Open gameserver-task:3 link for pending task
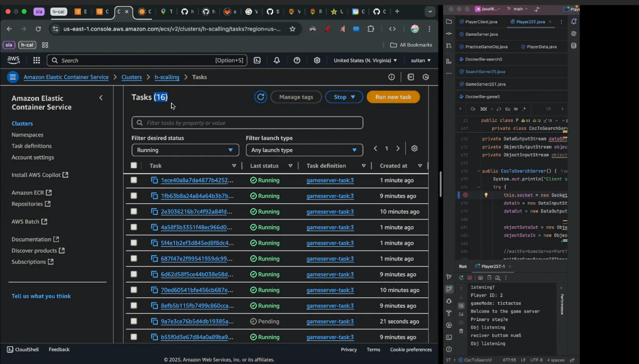Image resolution: width=639 pixels, height=364 pixels. tap(330, 322)
